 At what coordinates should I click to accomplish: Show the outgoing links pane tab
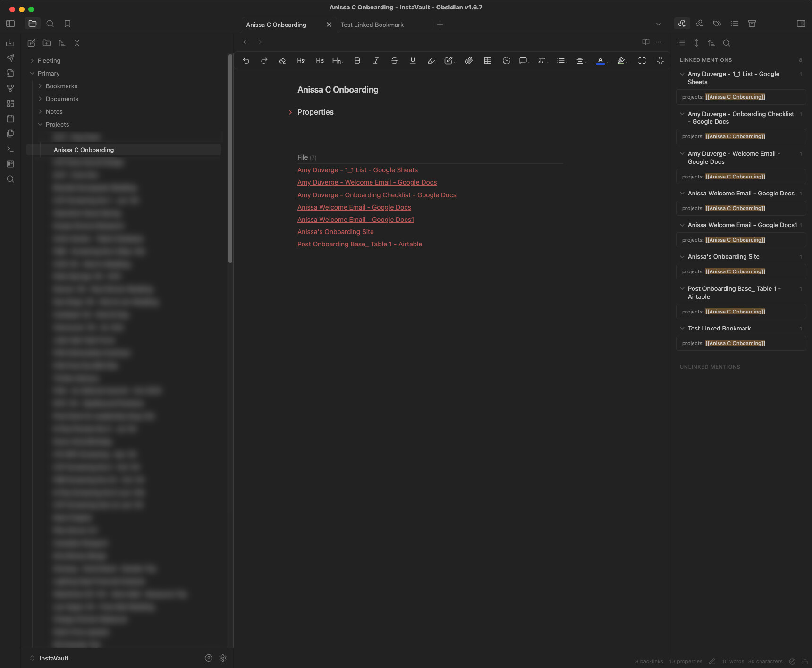point(700,24)
